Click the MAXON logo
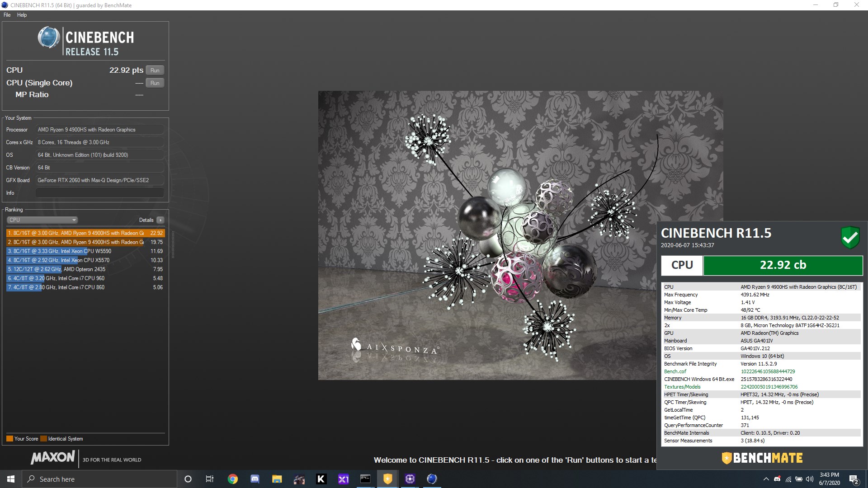This screenshot has width=868, height=488. 53,458
